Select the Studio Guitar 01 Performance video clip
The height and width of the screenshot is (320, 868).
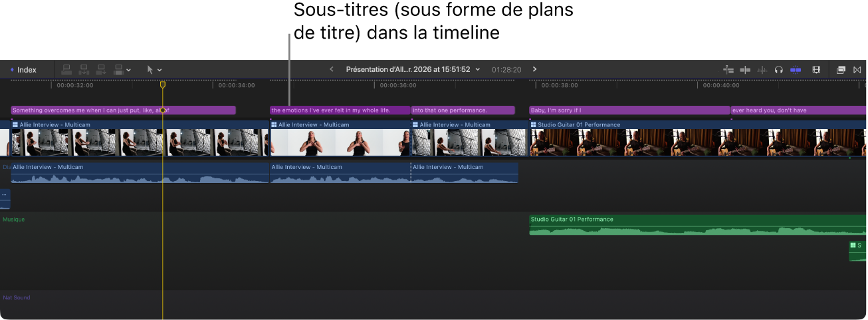(x=697, y=138)
